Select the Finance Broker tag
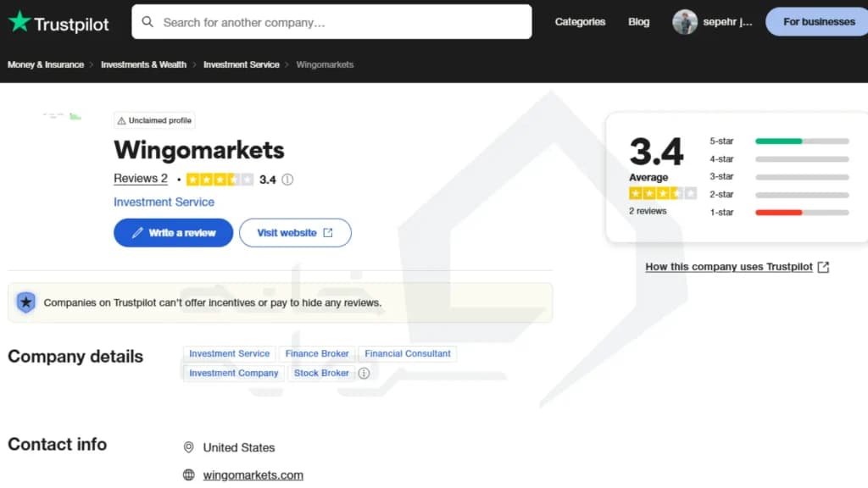 (x=317, y=353)
